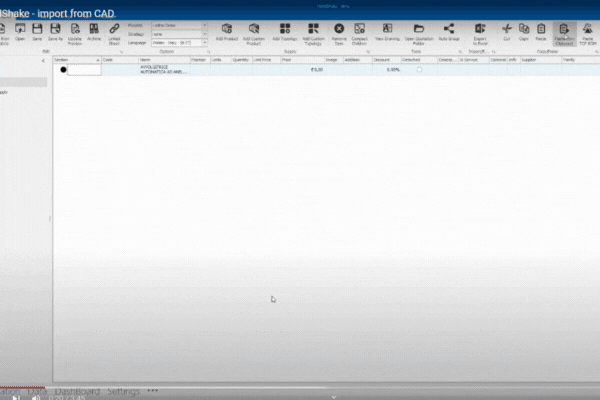The width and height of the screenshot is (600, 400).
Task: Select the AVVOLGITRICE AUTOMATICA name cell
Action: click(164, 70)
